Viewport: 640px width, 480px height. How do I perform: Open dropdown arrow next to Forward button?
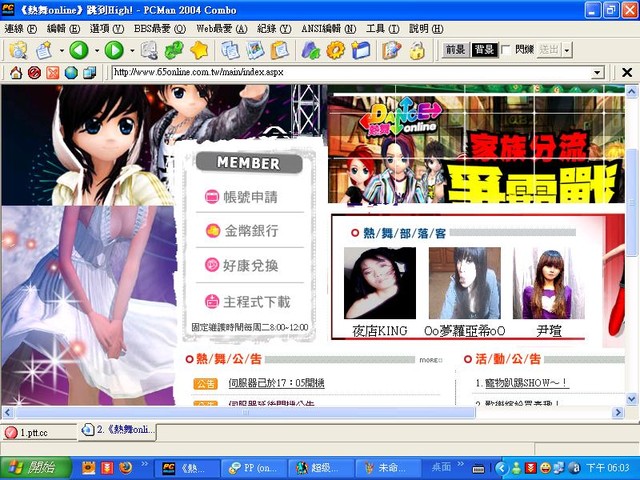[132, 51]
